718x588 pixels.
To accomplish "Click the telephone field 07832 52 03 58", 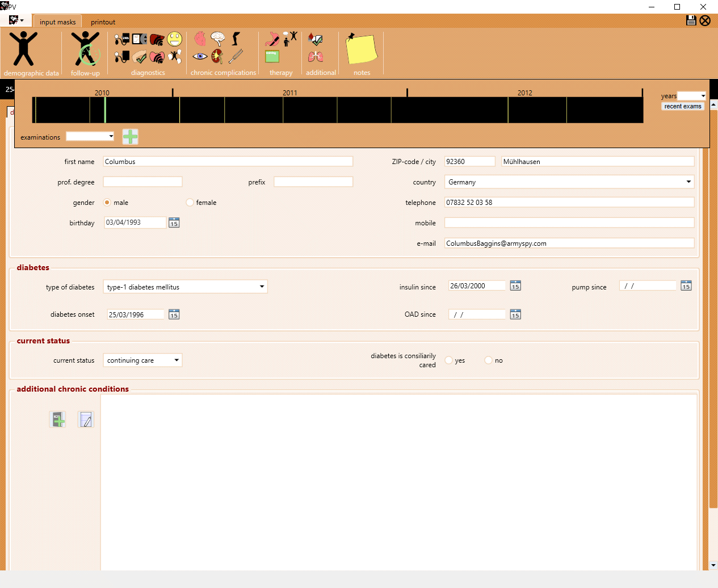I will pos(569,202).
